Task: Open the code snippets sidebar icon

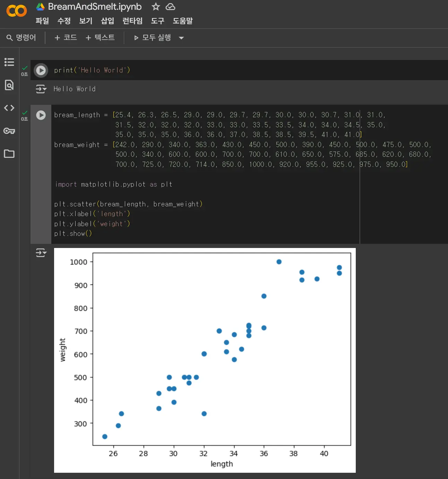Action: click(x=9, y=108)
